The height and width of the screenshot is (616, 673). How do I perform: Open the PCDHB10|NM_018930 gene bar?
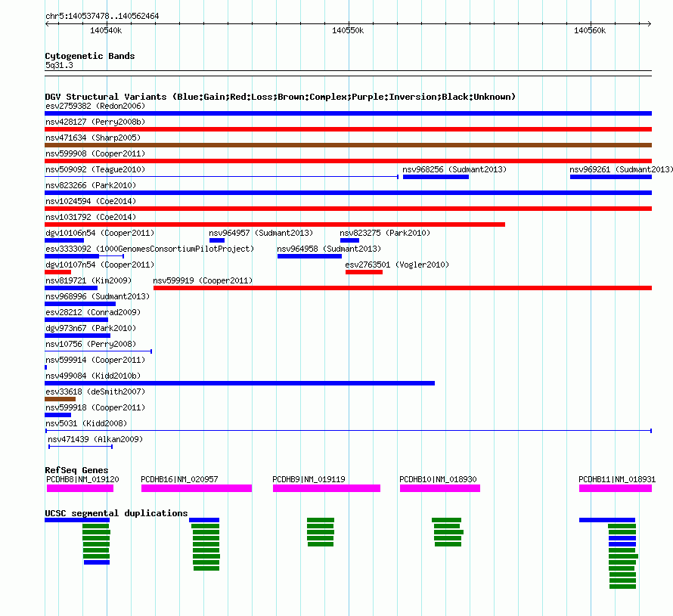440,488
